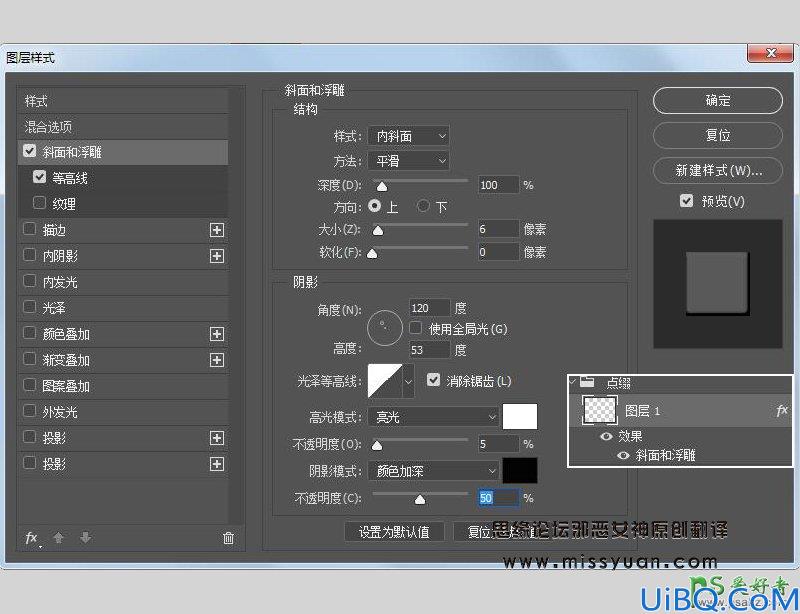
Task: Hide 效果 with eye icon
Action: [606, 436]
